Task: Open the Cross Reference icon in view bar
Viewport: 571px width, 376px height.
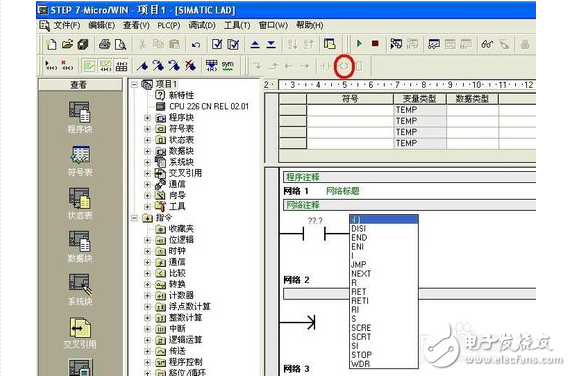Action: pos(80,328)
